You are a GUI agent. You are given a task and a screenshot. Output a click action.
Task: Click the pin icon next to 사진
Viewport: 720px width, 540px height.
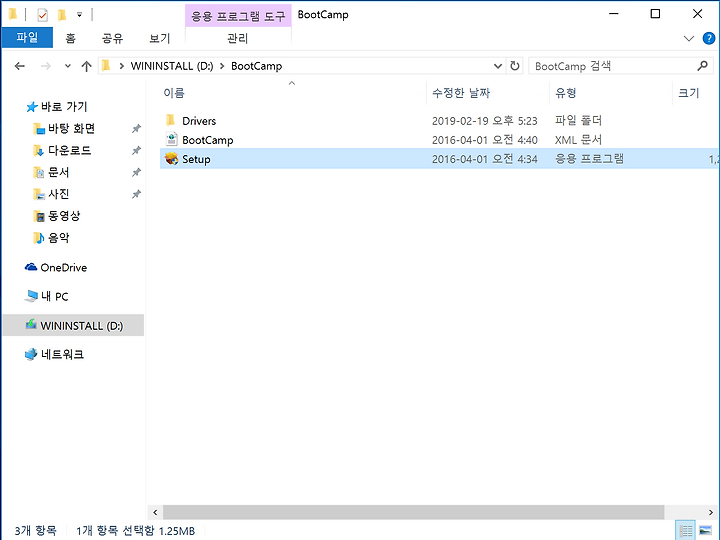(x=136, y=195)
